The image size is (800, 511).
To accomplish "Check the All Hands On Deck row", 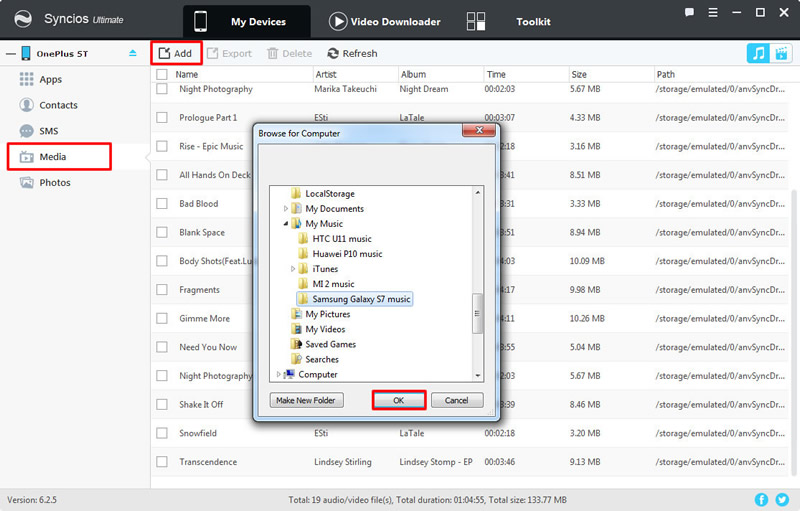I will coord(162,175).
